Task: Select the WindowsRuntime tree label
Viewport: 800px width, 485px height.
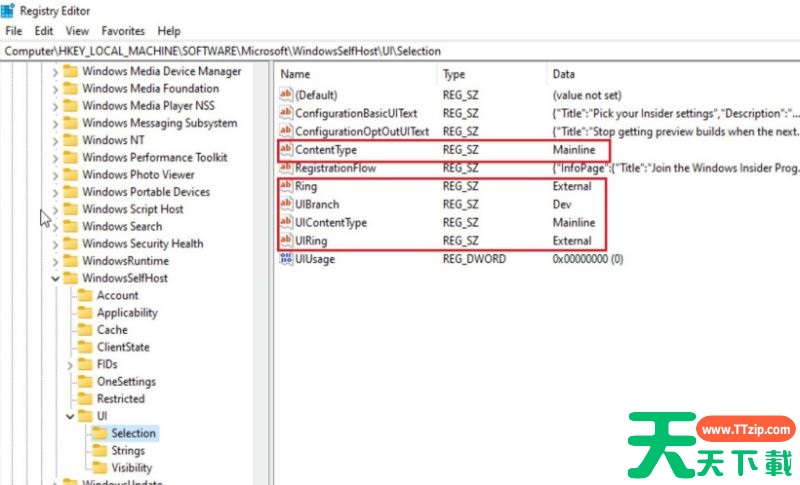Action: click(x=126, y=261)
